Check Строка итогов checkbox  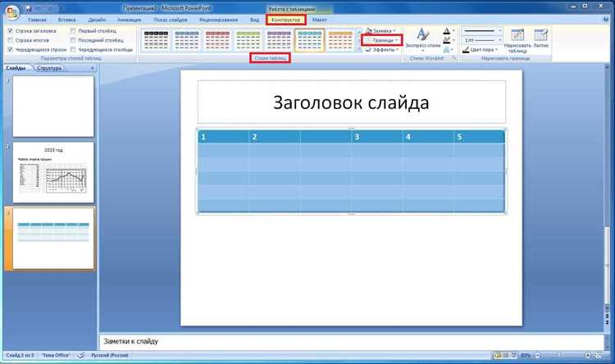click(x=11, y=40)
